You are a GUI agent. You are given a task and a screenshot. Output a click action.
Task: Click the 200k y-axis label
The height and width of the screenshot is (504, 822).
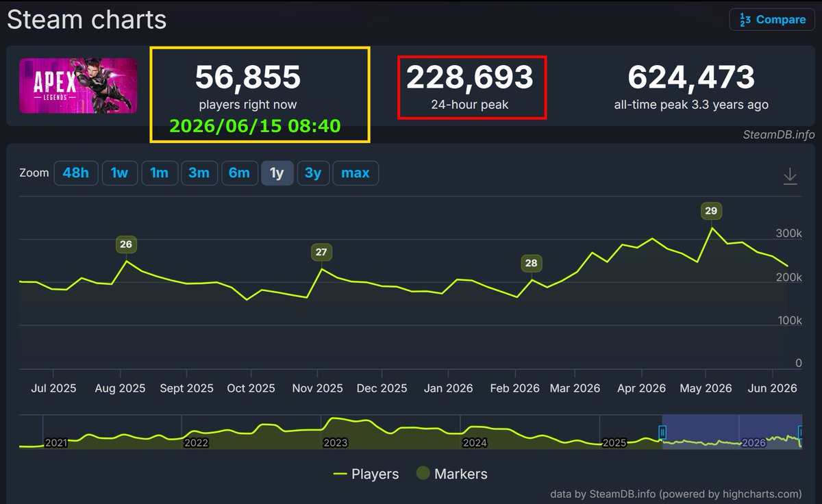tap(788, 277)
